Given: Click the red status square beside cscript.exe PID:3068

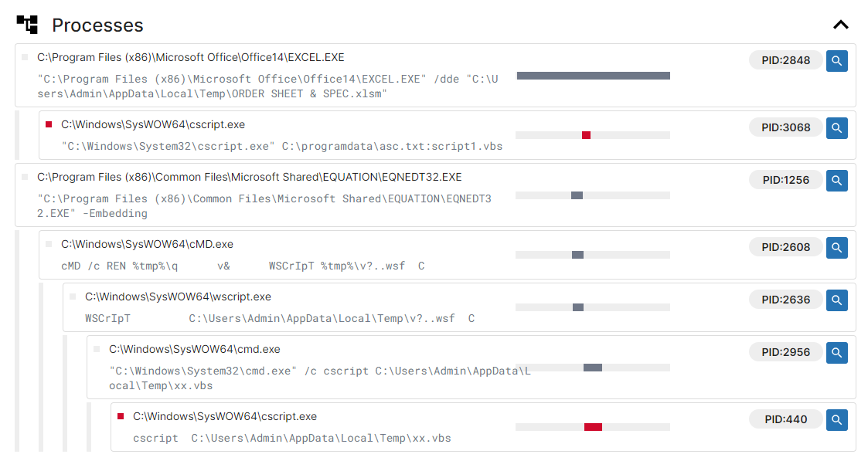Looking at the screenshot, I should coord(49,124).
